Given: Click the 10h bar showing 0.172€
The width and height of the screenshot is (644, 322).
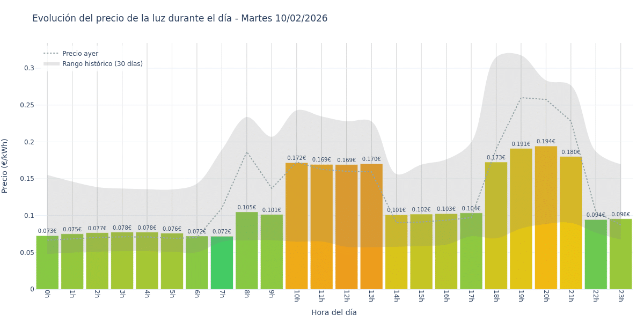Looking at the screenshot, I should pos(296,225).
